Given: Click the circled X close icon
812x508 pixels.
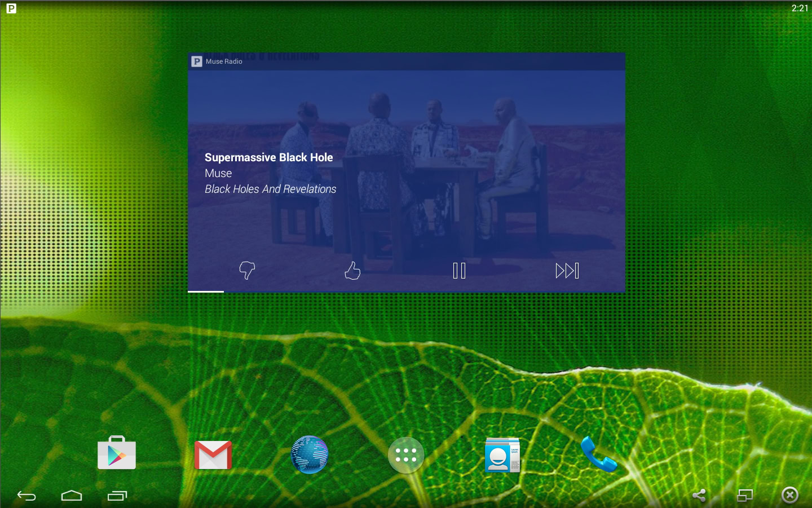Looking at the screenshot, I should [790, 495].
